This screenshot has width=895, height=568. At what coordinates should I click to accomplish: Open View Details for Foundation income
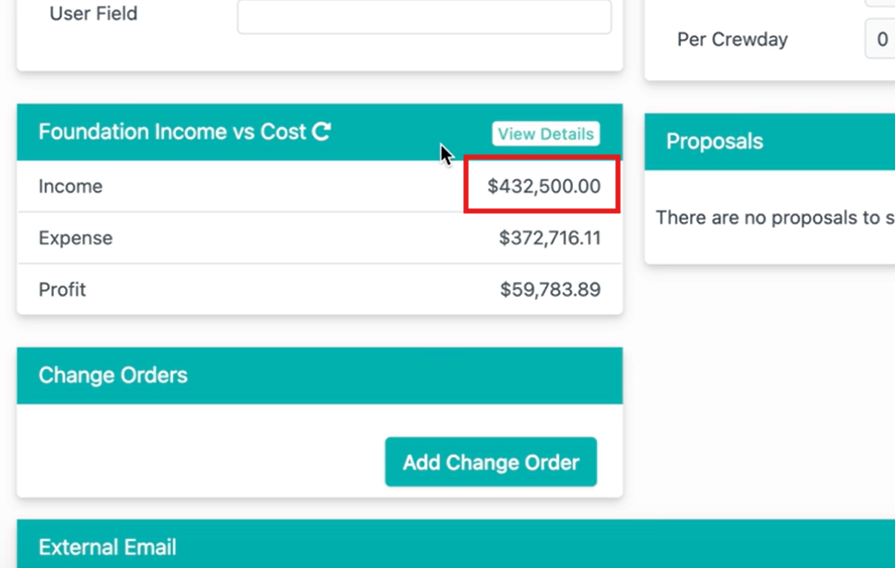click(x=546, y=134)
